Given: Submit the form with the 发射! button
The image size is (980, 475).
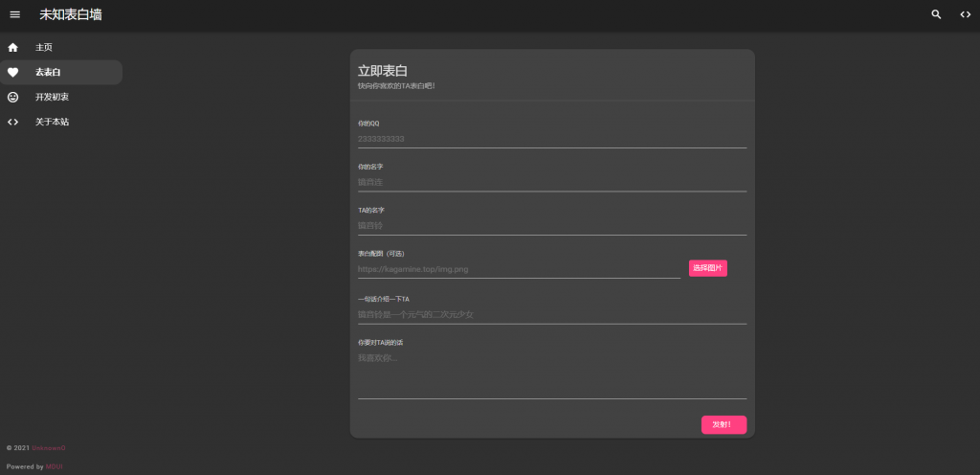Looking at the screenshot, I should point(724,424).
